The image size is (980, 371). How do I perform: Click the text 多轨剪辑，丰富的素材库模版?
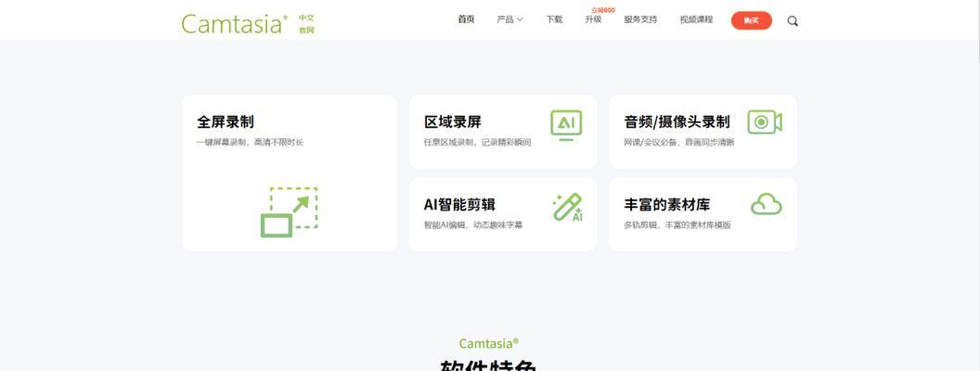pyautogui.click(x=677, y=224)
